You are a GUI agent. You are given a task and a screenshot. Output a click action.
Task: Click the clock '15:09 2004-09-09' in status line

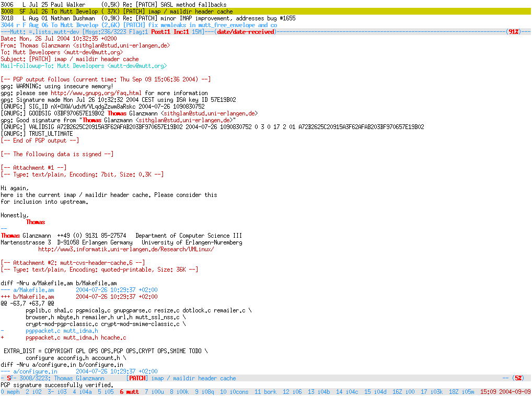505,392
